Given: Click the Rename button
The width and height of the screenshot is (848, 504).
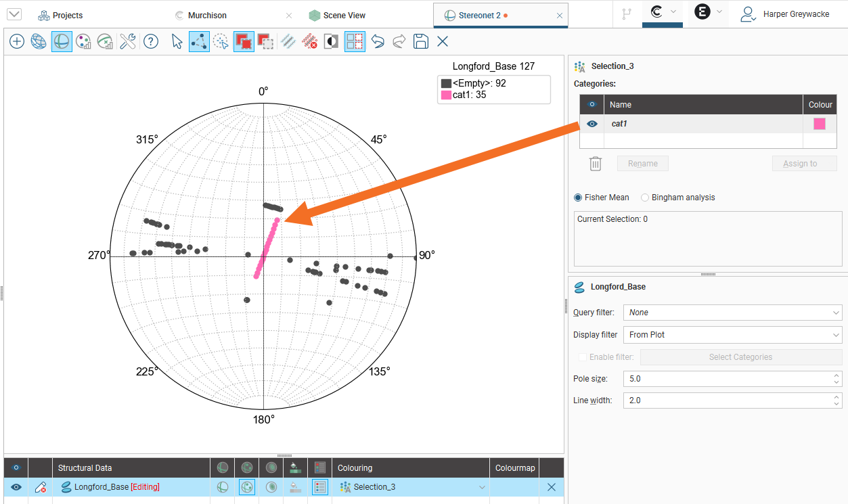Looking at the screenshot, I should (x=642, y=164).
